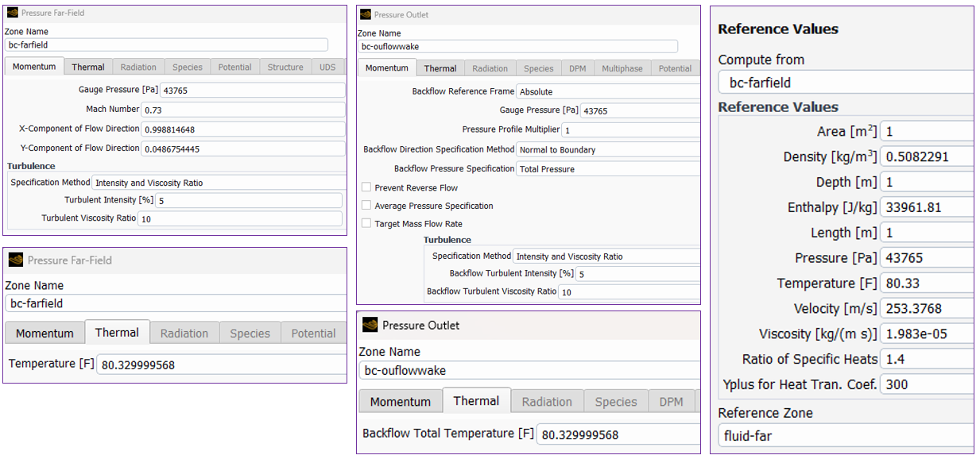Screen dimensions: 980x459
Task: Check the Target Mass Flow Rate option
Action: click(x=366, y=224)
